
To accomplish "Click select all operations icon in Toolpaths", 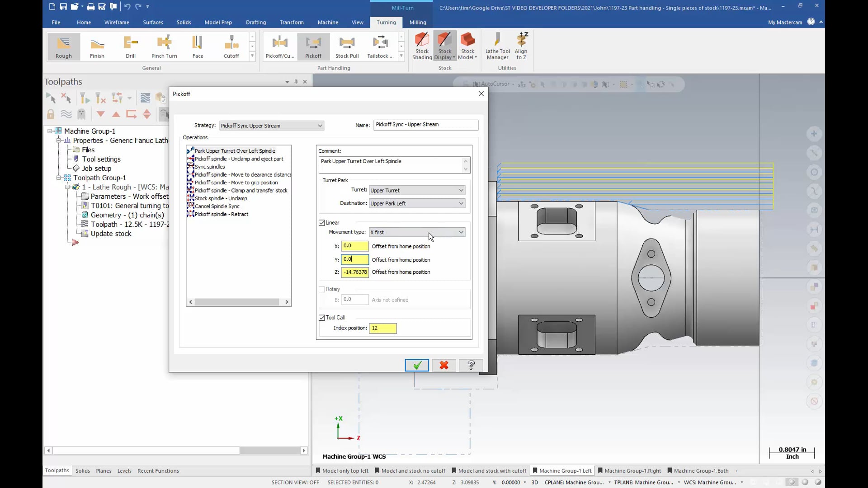I will tap(51, 98).
